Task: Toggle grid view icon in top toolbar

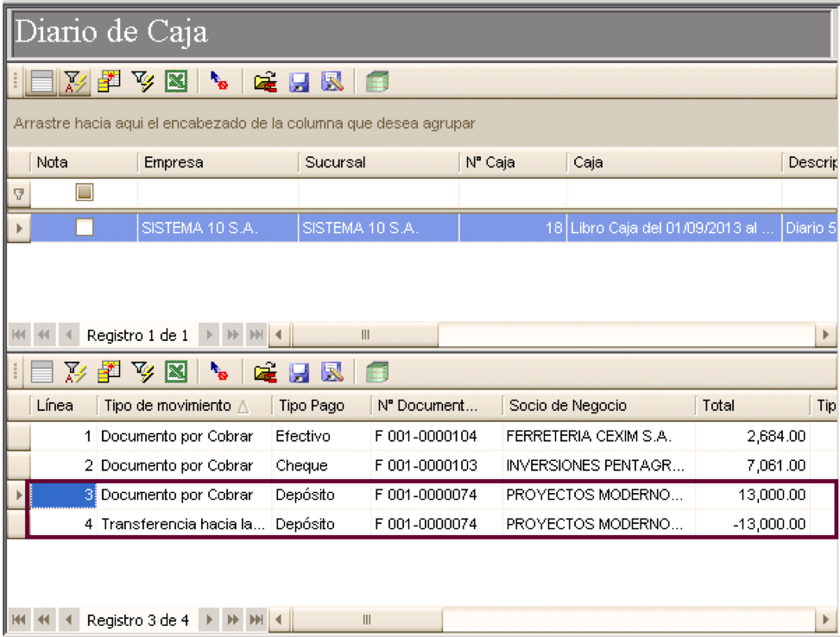Action: point(41,82)
